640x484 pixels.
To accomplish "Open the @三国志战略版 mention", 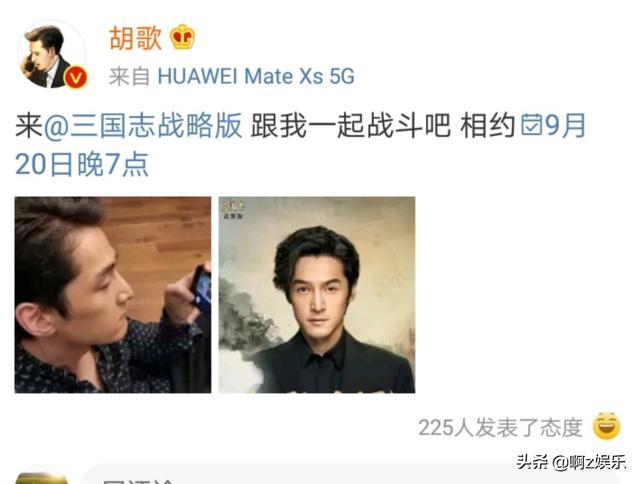I will [x=143, y=126].
